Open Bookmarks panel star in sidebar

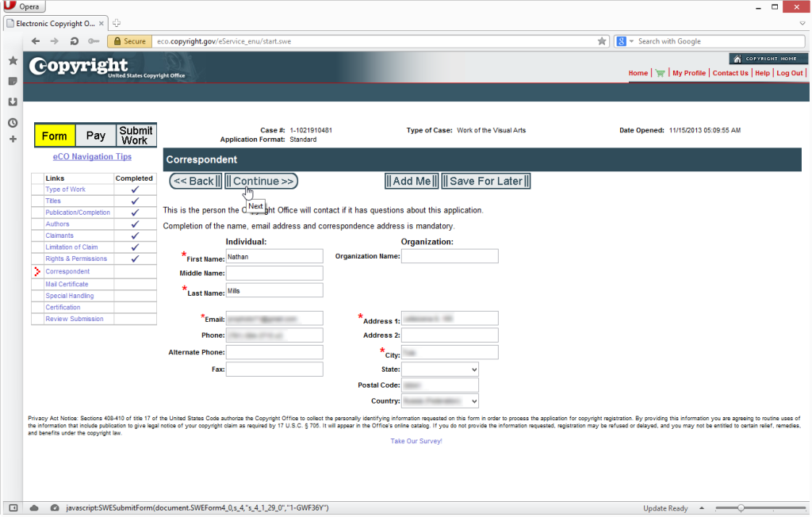coord(13,60)
